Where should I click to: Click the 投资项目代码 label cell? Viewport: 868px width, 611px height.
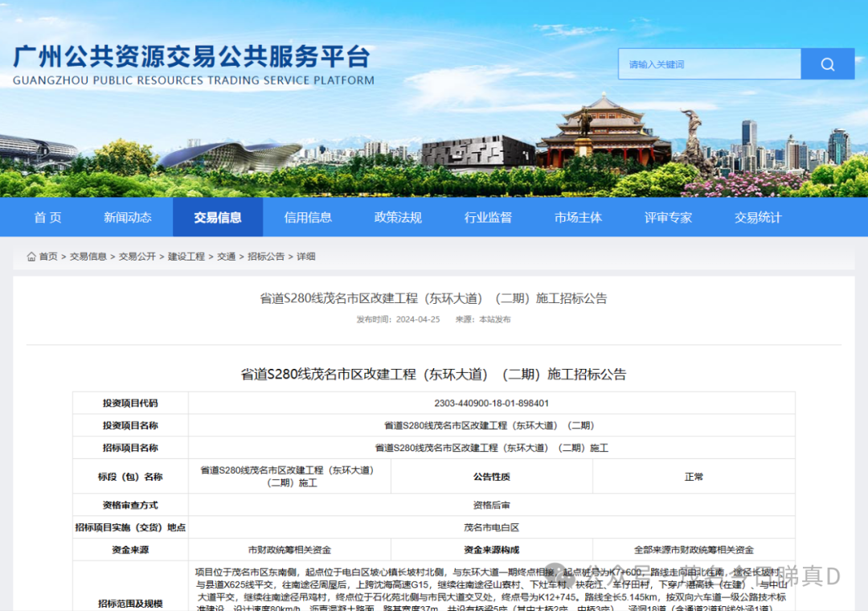click(x=131, y=404)
